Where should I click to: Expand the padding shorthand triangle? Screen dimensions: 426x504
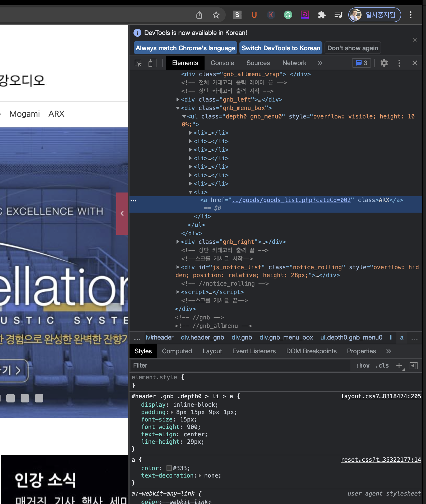(172, 412)
